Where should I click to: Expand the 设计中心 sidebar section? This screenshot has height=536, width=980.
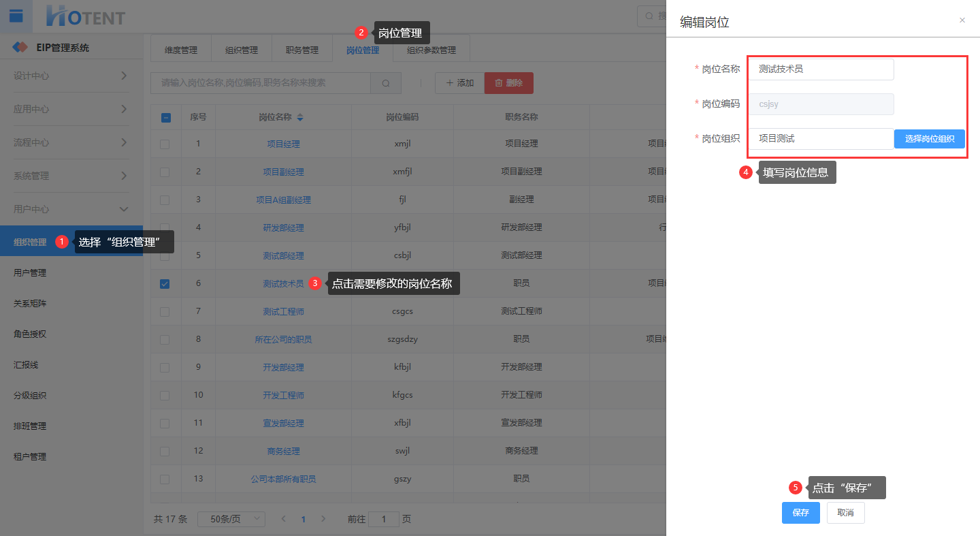coord(71,76)
